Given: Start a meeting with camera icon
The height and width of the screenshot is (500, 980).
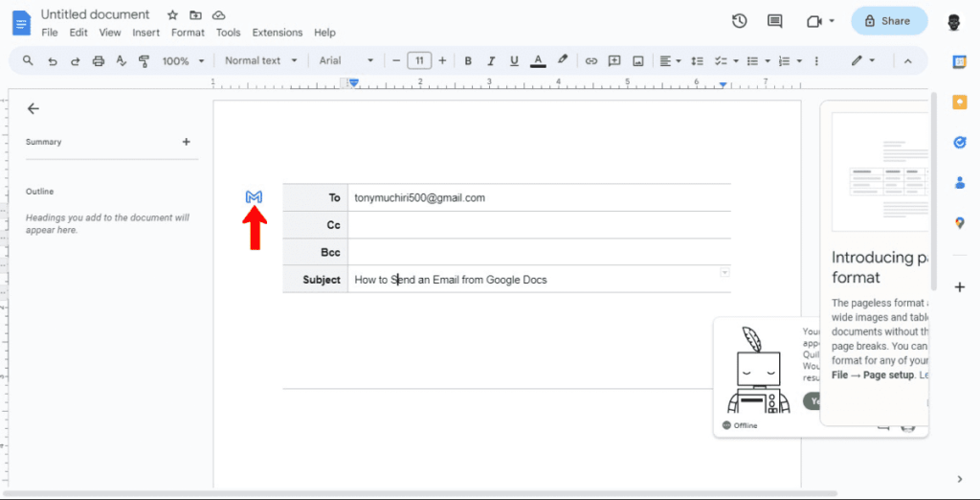Looking at the screenshot, I should (813, 21).
